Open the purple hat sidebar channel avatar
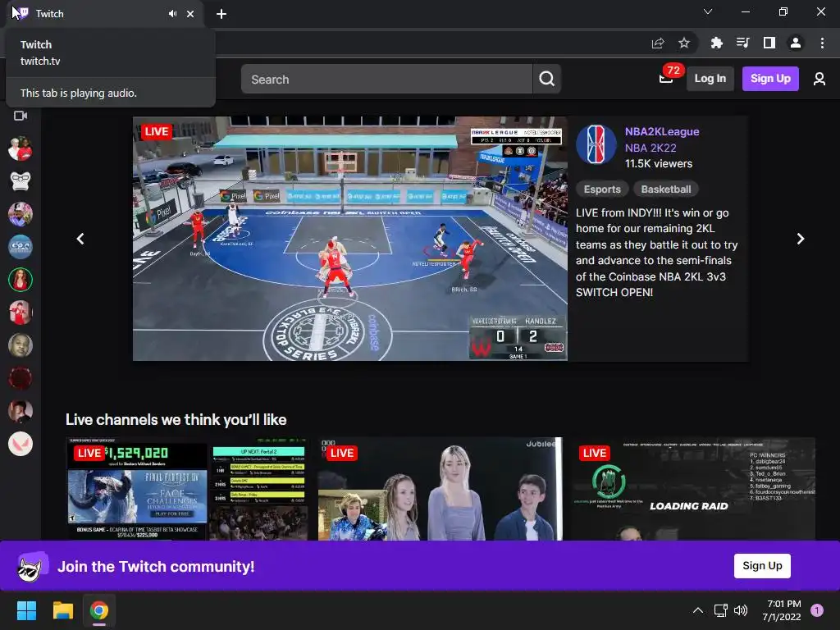Image resolution: width=840 pixels, height=630 pixels. click(21, 214)
